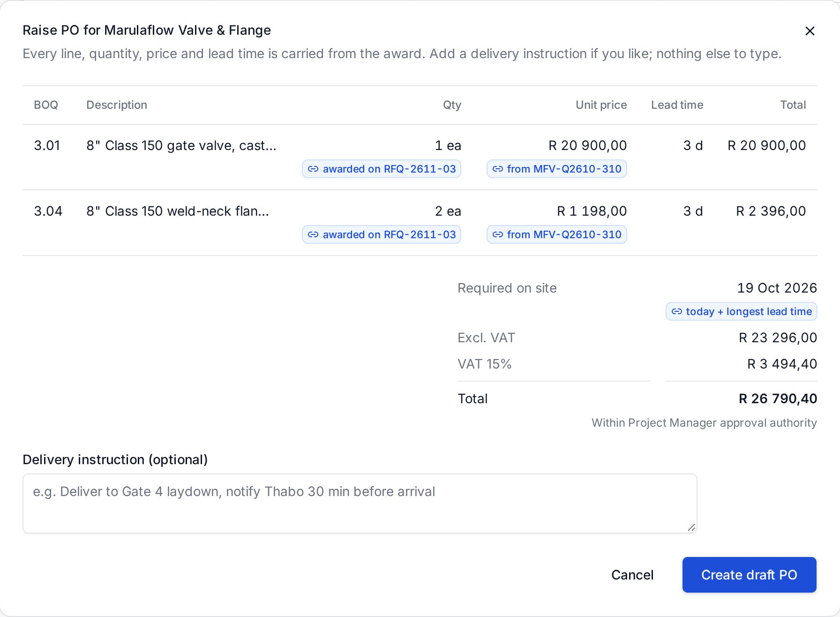Click BOQ number 3.04

coord(48,211)
